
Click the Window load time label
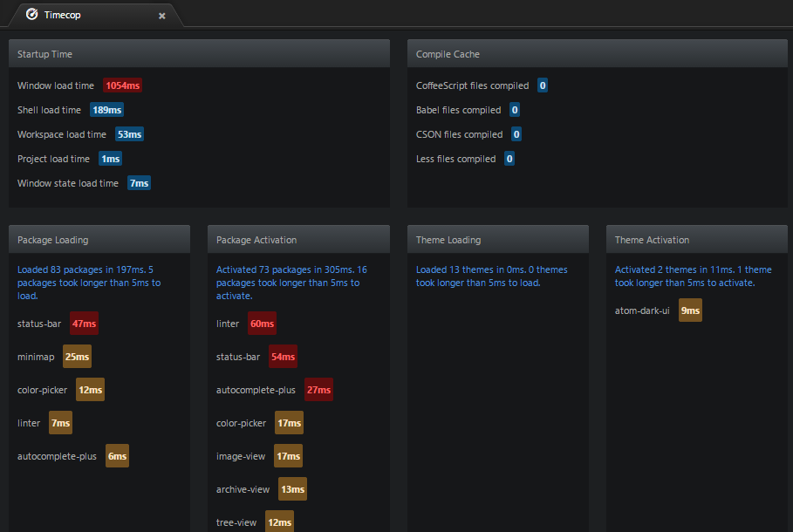56,85
